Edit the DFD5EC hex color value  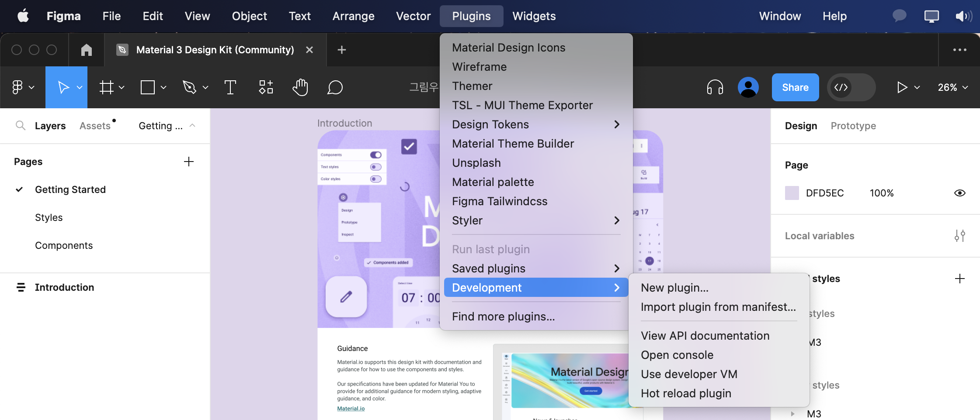(x=825, y=193)
